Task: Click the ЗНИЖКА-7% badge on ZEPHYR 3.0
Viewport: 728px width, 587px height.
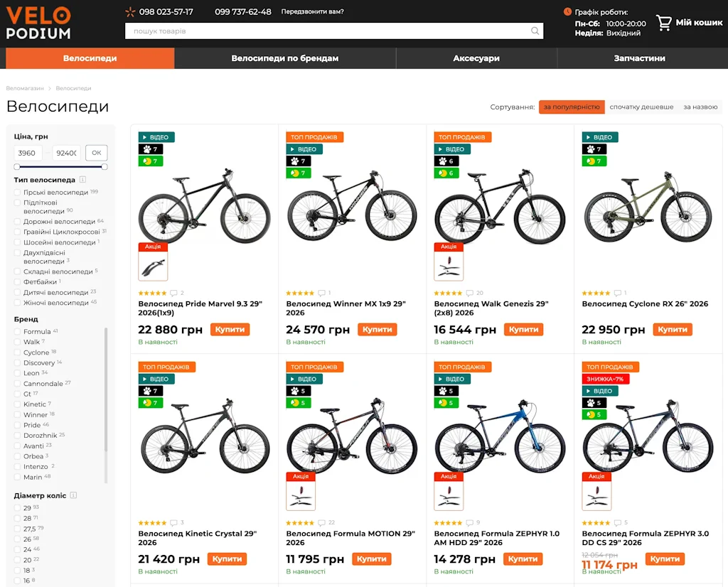Action: [x=606, y=379]
